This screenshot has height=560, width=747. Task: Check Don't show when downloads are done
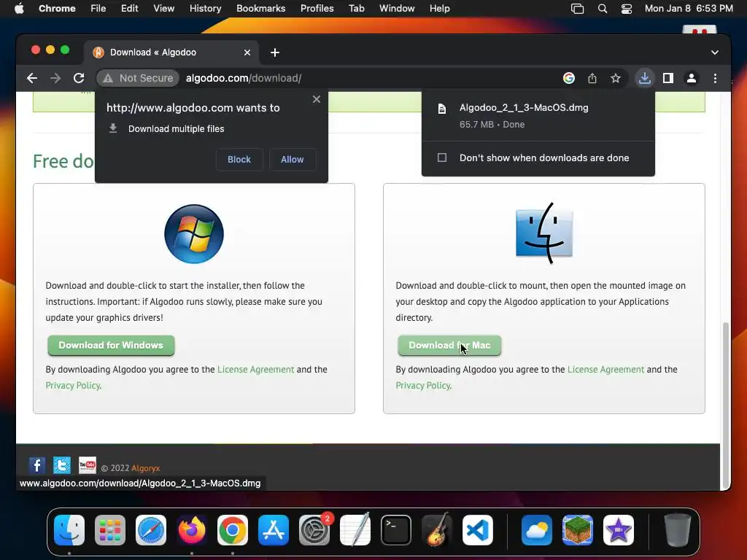(442, 157)
